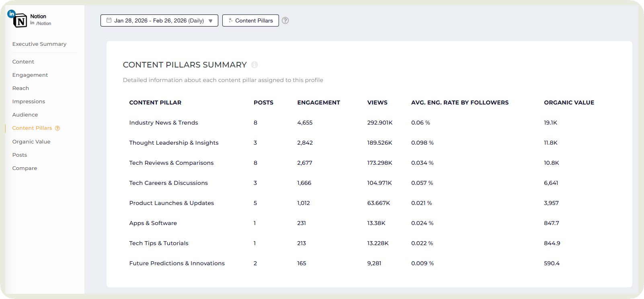
Task: Click engagement value 2,677
Action: 305,163
